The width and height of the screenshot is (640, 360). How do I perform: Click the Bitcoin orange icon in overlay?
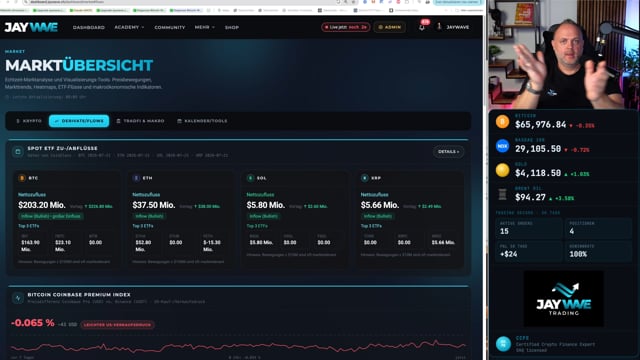coord(502,122)
